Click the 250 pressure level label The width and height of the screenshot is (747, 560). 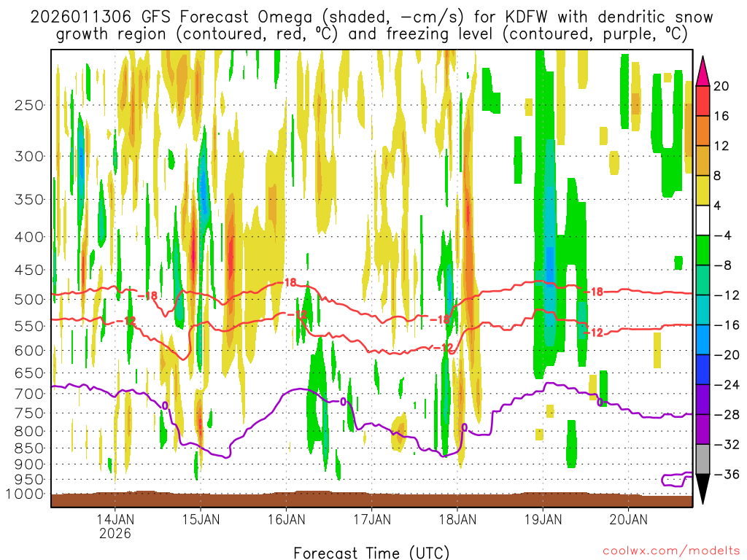pos(29,105)
